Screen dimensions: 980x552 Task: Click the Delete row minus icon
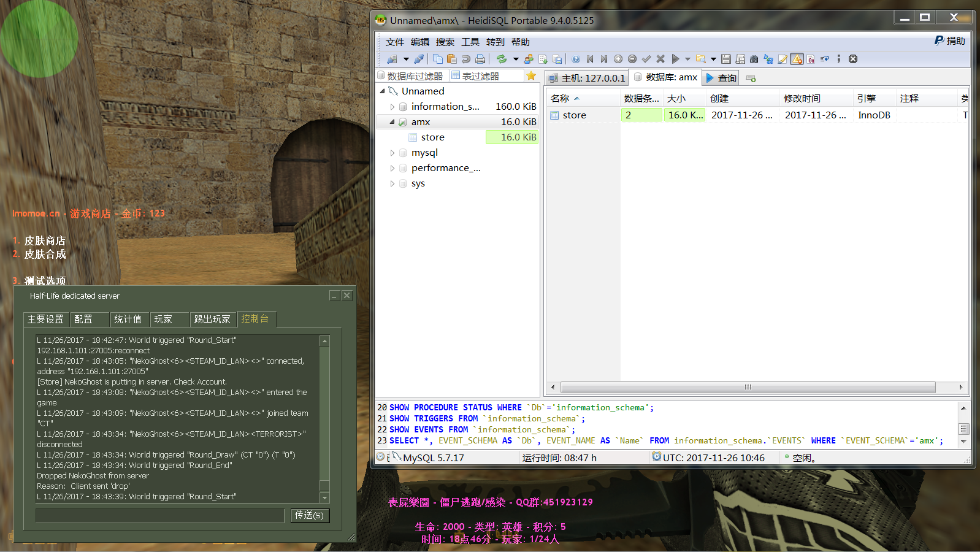pyautogui.click(x=632, y=59)
